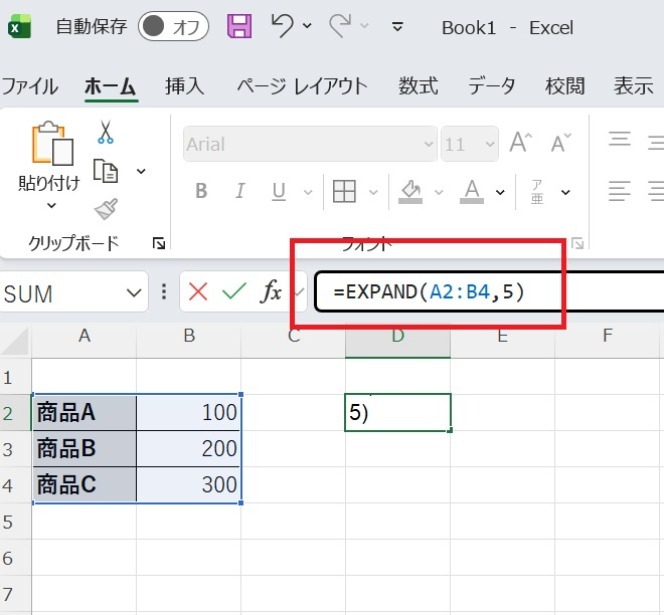Toggle the AutoSave switch (オフ)

[x=173, y=27]
